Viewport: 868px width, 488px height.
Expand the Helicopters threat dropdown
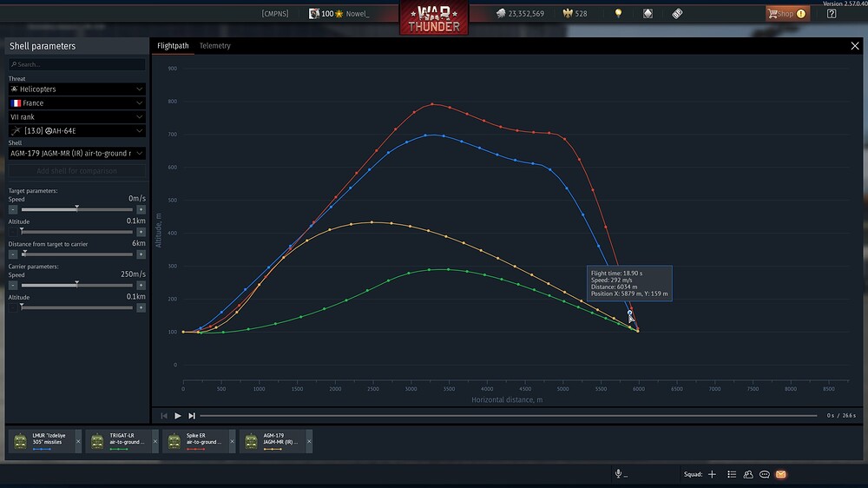point(77,89)
